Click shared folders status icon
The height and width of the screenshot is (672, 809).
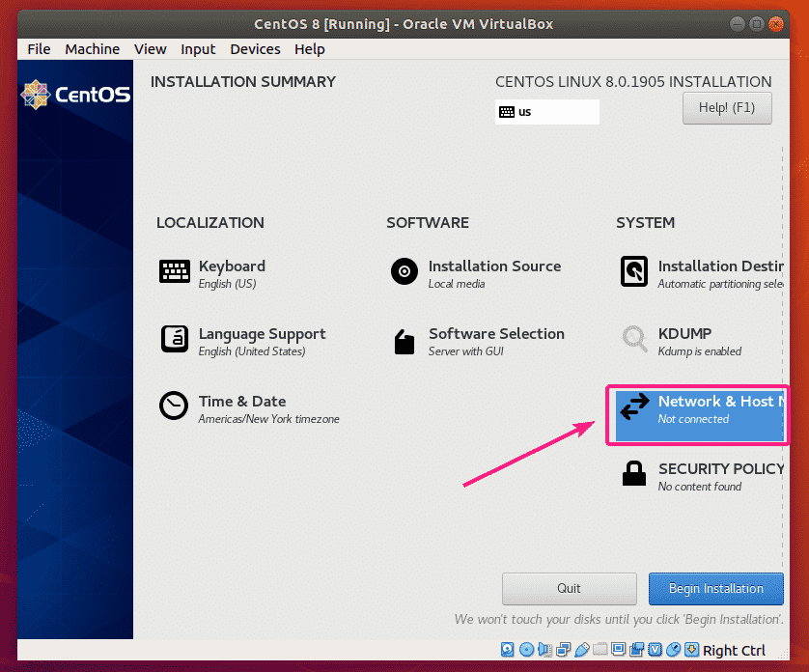600,649
